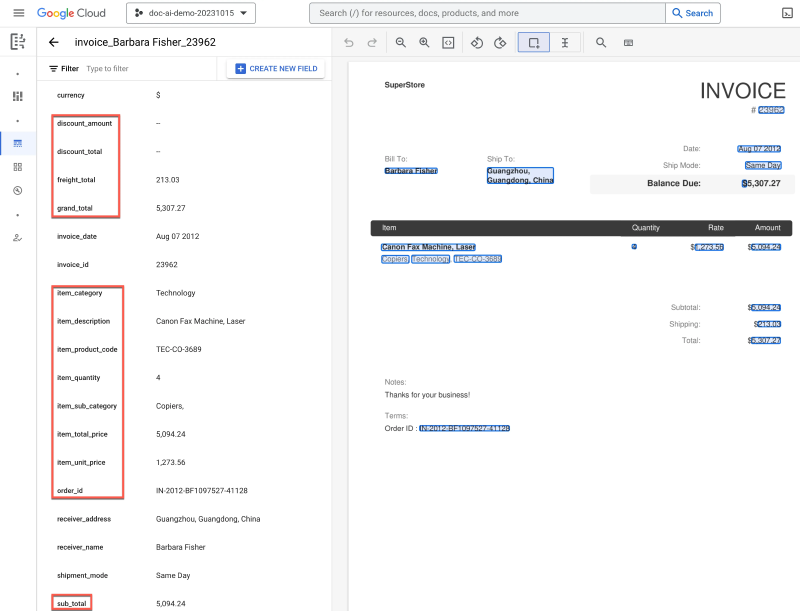Select the item_unit_price field
The image size is (800, 611).
coord(81,463)
